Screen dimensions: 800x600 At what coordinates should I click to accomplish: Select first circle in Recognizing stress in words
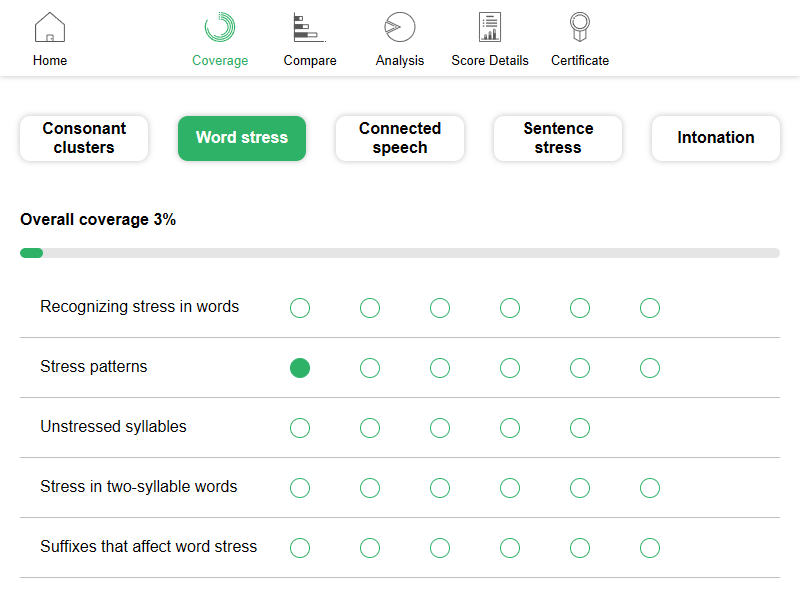coord(300,308)
